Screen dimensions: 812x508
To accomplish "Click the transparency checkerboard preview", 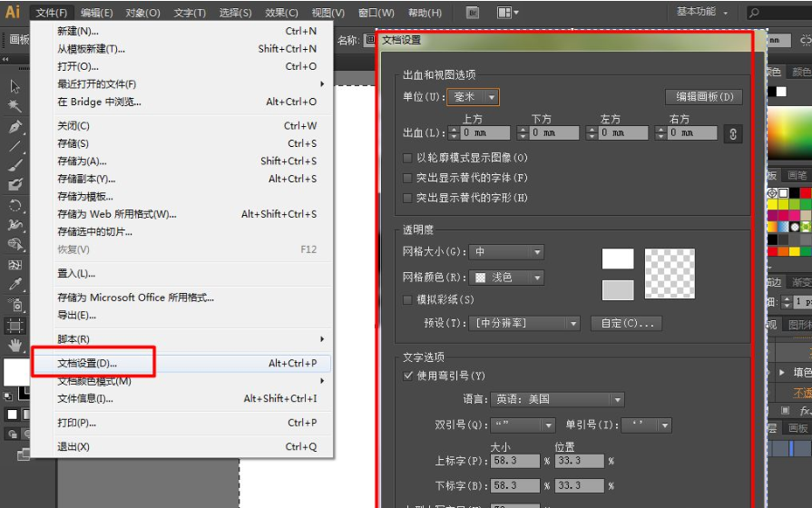I will pyautogui.click(x=670, y=273).
